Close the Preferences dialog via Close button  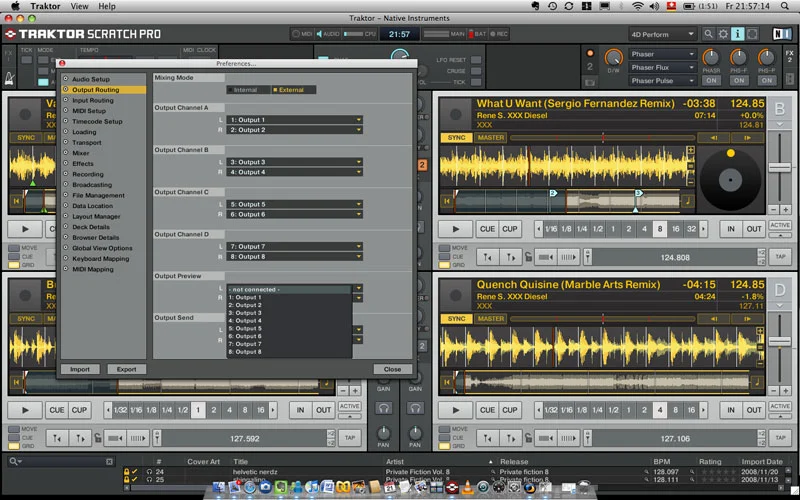(392, 369)
